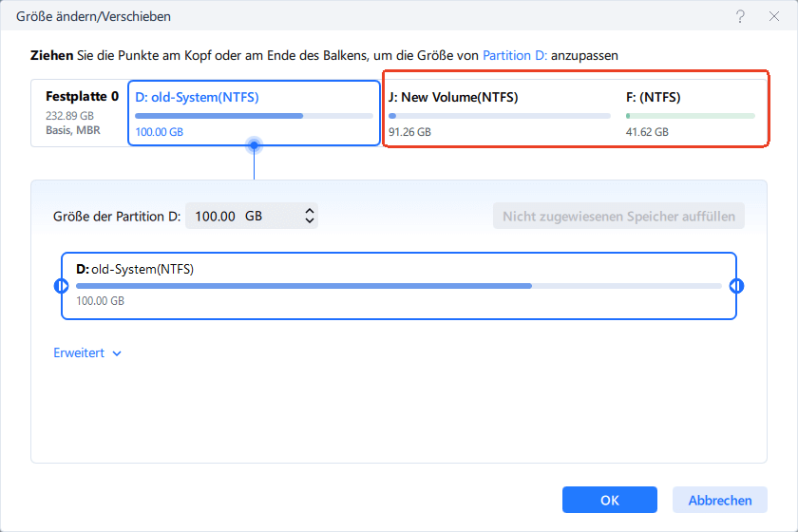Decrease partition size with down arrow
798x532 pixels.
[309, 222]
